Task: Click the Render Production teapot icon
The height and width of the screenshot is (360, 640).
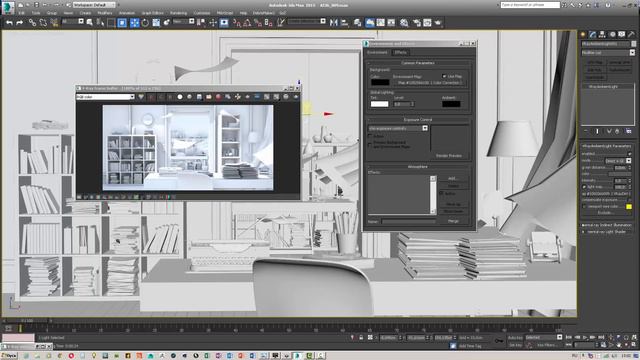Action: (438, 23)
